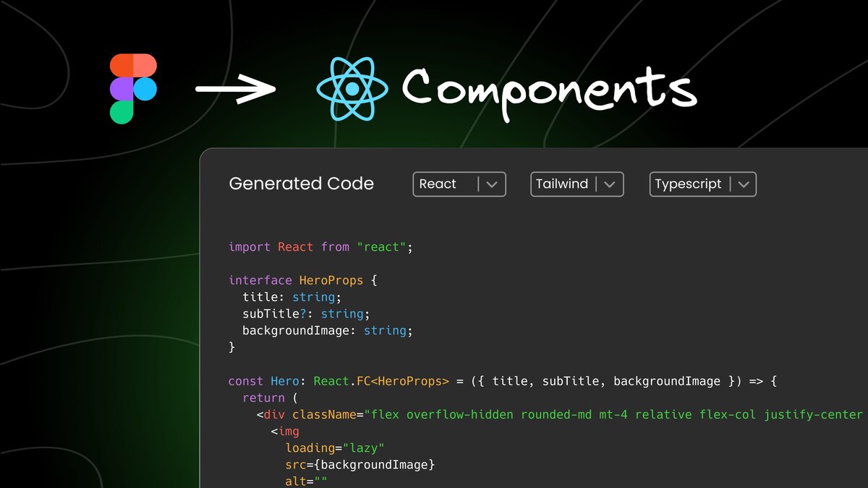Click the chevron on the Tailwind selector
This screenshot has height=488, width=868.
610,184
